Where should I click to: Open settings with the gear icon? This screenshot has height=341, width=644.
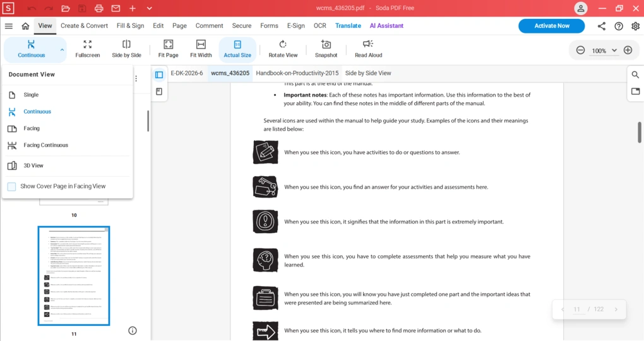635,27
